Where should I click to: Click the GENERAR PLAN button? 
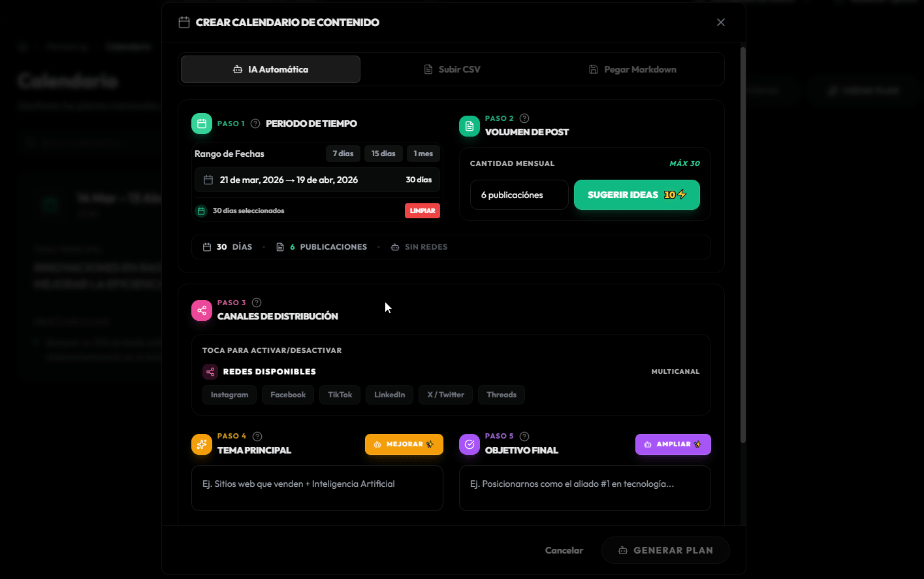(x=665, y=550)
